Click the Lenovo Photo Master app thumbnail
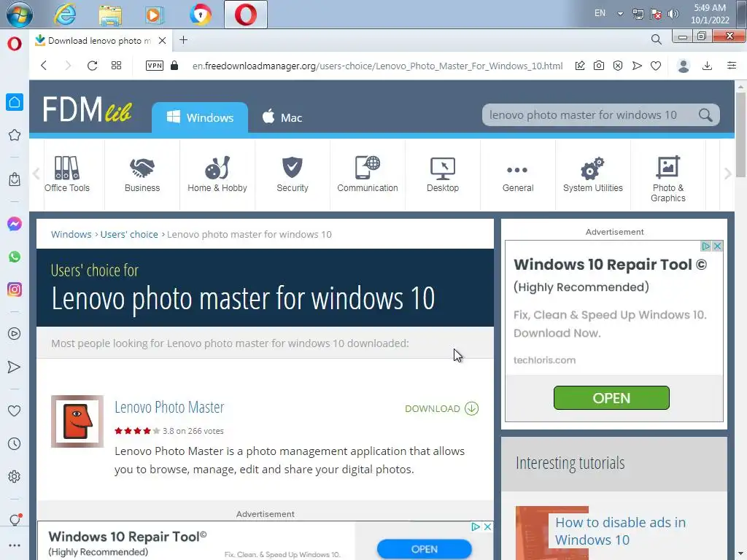This screenshot has height=560, width=747. (x=77, y=421)
